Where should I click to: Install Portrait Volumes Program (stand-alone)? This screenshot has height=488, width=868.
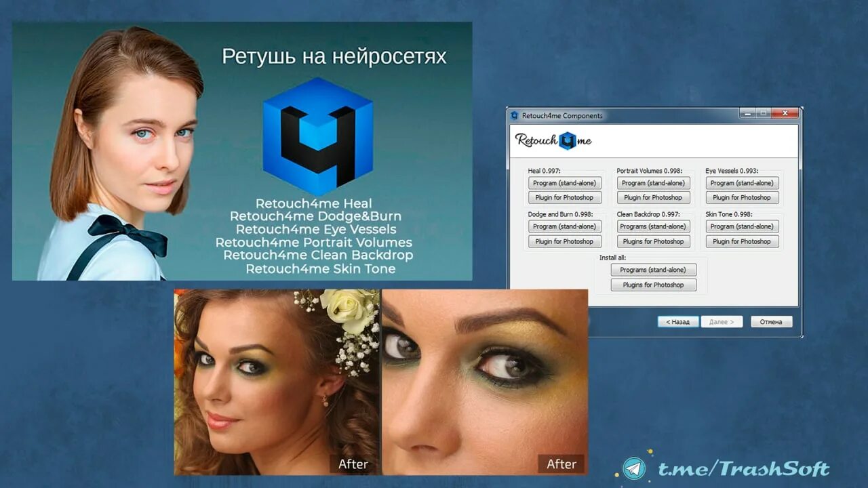click(x=653, y=183)
